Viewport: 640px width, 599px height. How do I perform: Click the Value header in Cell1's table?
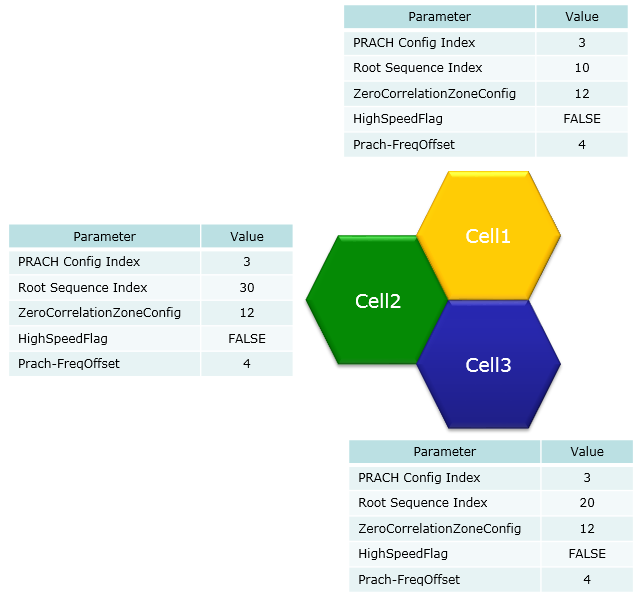pyautogui.click(x=582, y=17)
